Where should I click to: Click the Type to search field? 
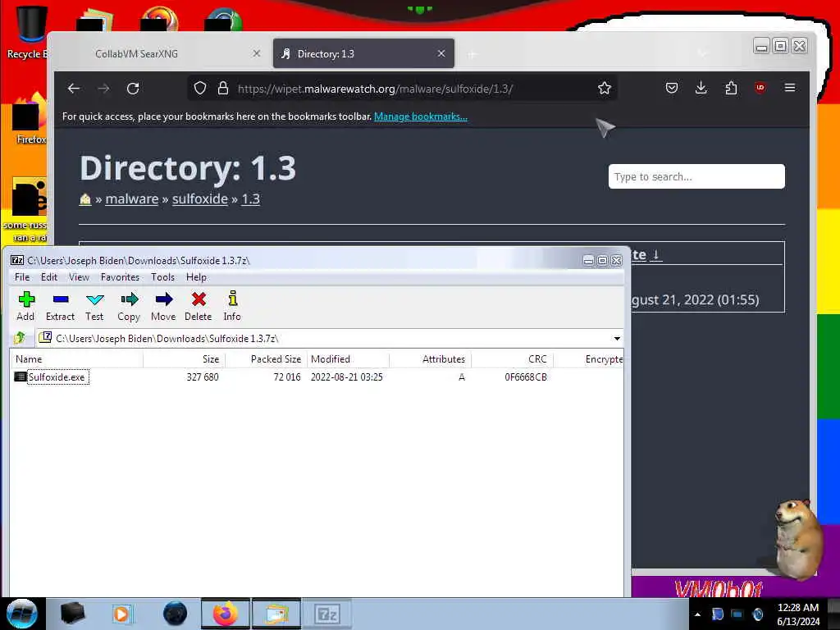click(x=696, y=176)
